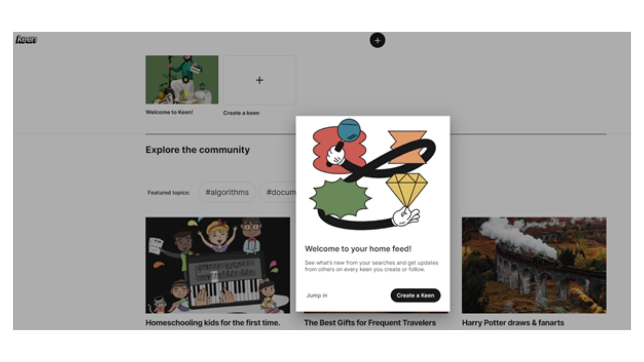The height and width of the screenshot is (362, 644).
Task: Open the Harry Potter steam train image
Action: click(534, 265)
